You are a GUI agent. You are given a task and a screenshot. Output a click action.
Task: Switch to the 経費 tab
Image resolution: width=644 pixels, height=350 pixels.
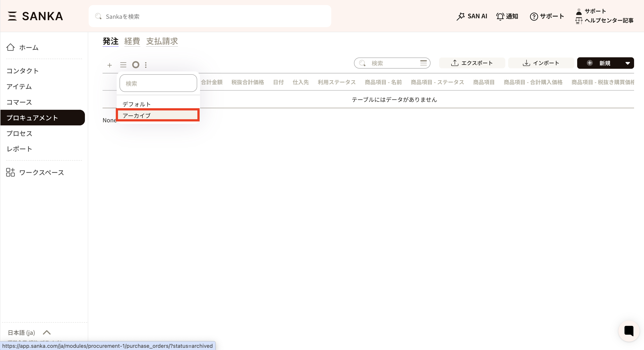pyautogui.click(x=132, y=41)
